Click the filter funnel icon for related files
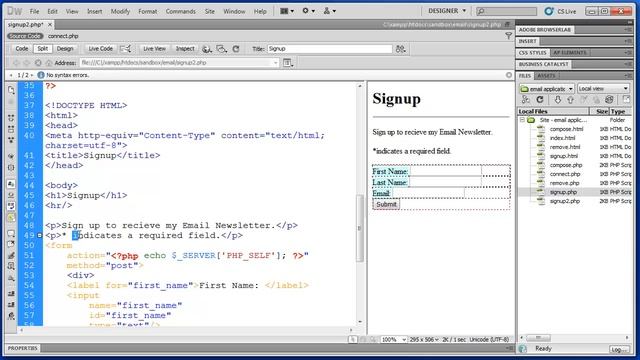This screenshot has height=360, width=640. (509, 36)
